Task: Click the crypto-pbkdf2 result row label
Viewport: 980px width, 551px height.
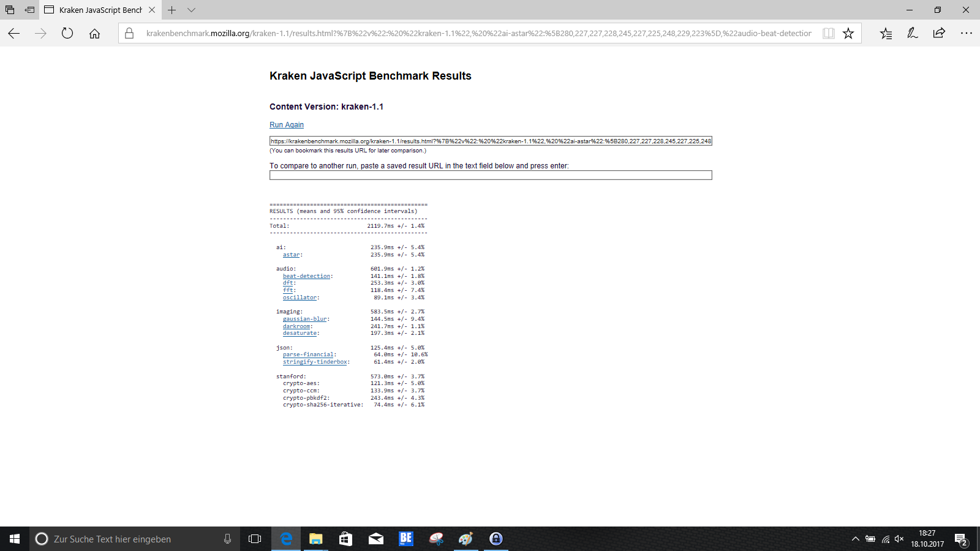Action: [306, 398]
